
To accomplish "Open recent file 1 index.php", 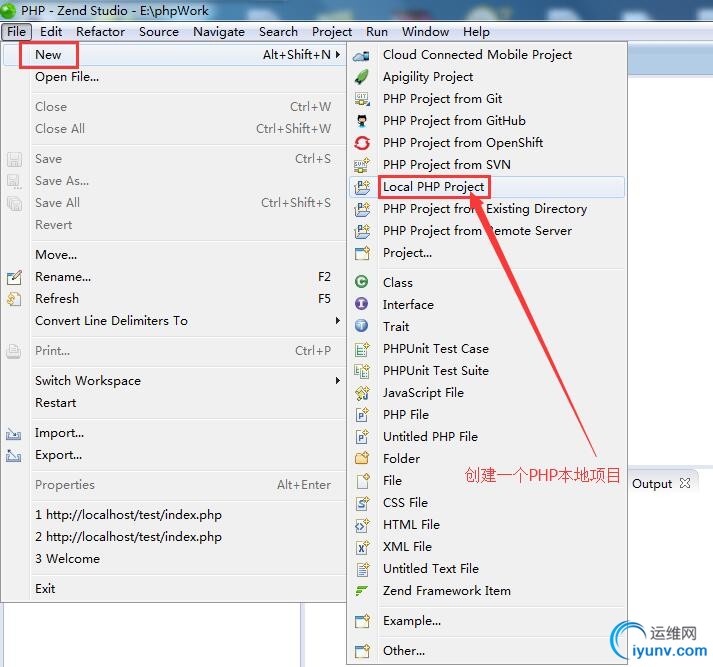I will coord(174,515).
